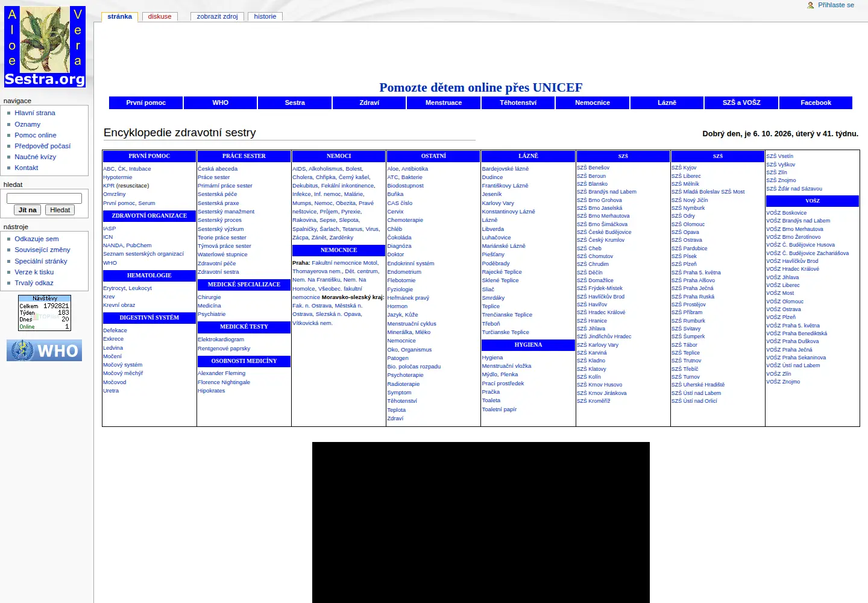Open the SZŠ Benešov link

[x=593, y=168]
